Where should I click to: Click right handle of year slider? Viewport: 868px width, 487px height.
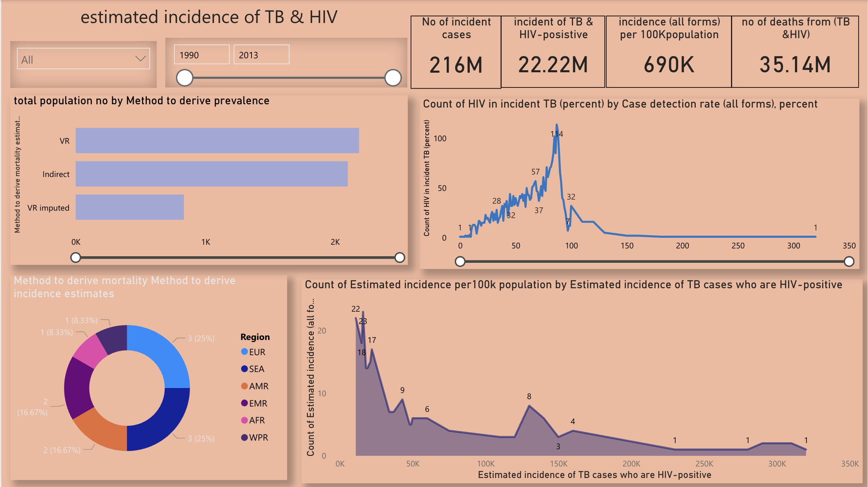(393, 78)
